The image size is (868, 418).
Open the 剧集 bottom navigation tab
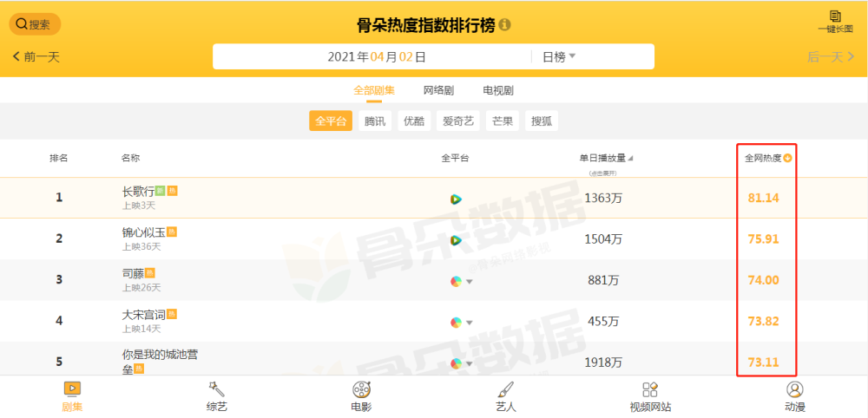[x=73, y=397]
